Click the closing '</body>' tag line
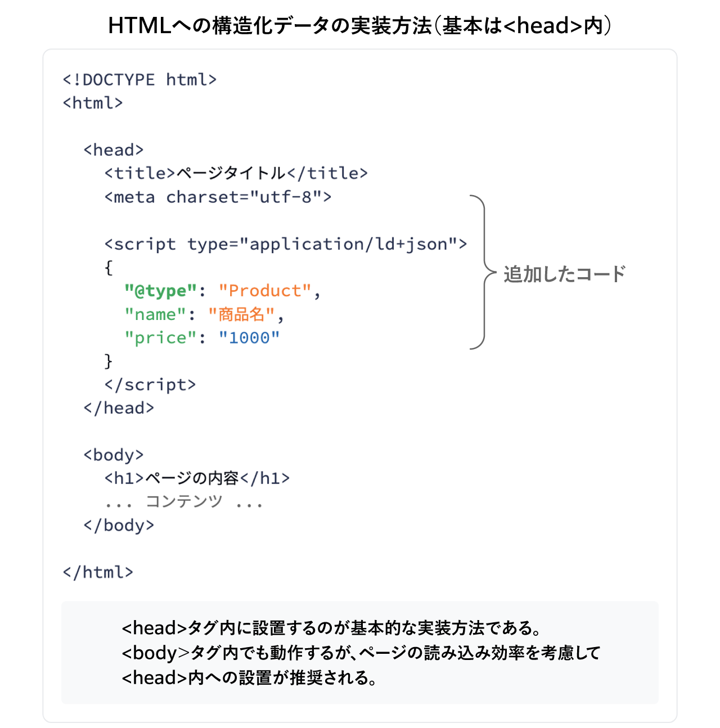 click(119, 526)
